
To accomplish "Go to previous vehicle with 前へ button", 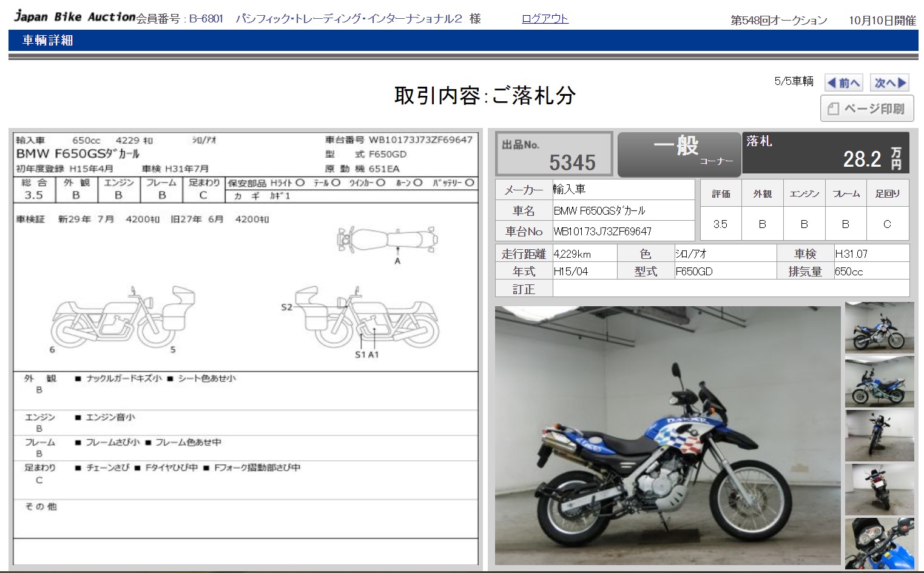I will (844, 82).
